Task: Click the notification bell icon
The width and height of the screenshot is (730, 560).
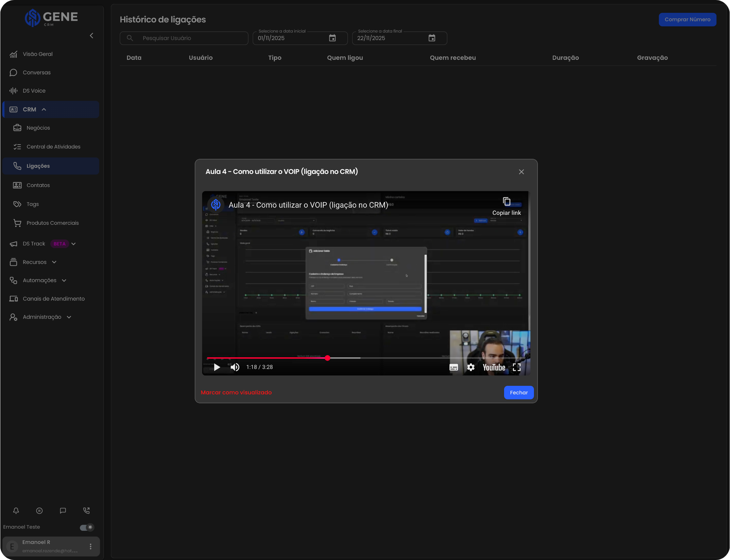Action: pyautogui.click(x=16, y=510)
